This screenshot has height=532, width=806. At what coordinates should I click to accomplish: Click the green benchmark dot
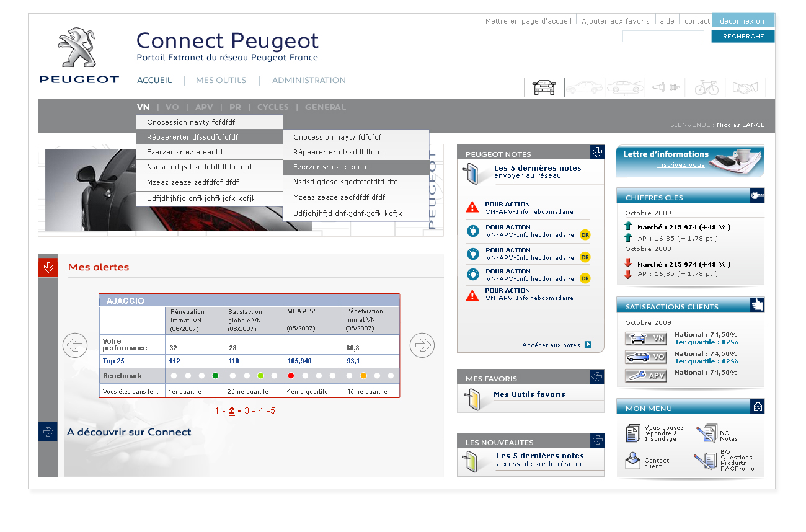215,376
